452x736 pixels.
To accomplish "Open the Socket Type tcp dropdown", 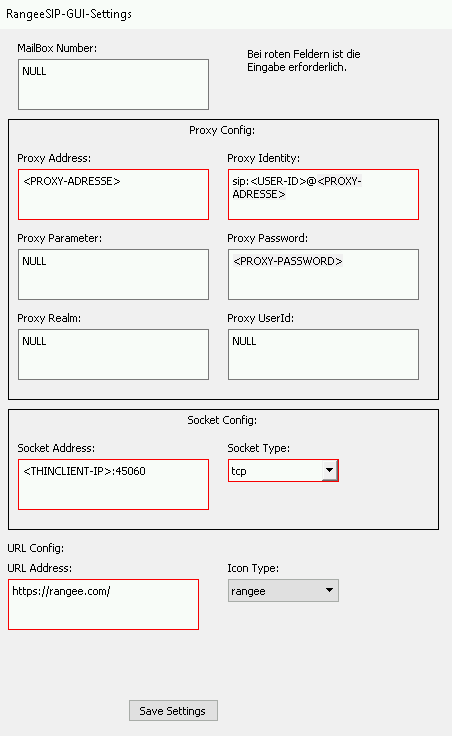I will pyautogui.click(x=283, y=470).
